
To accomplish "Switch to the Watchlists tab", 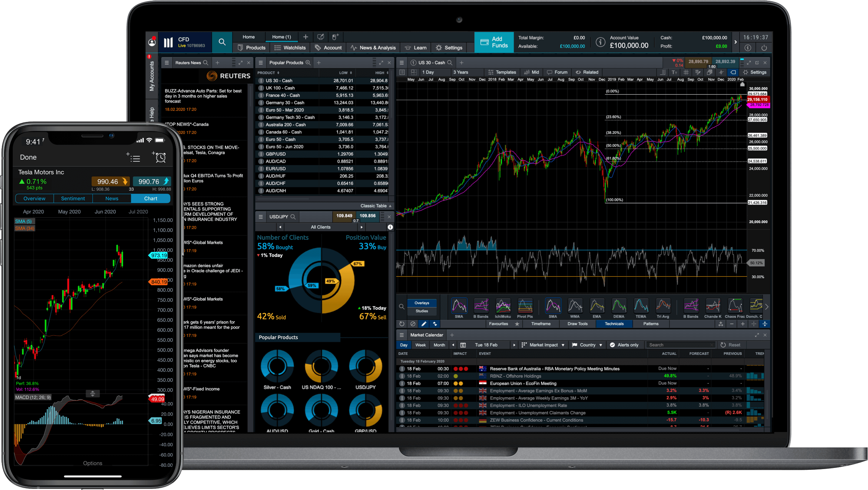I will (293, 48).
